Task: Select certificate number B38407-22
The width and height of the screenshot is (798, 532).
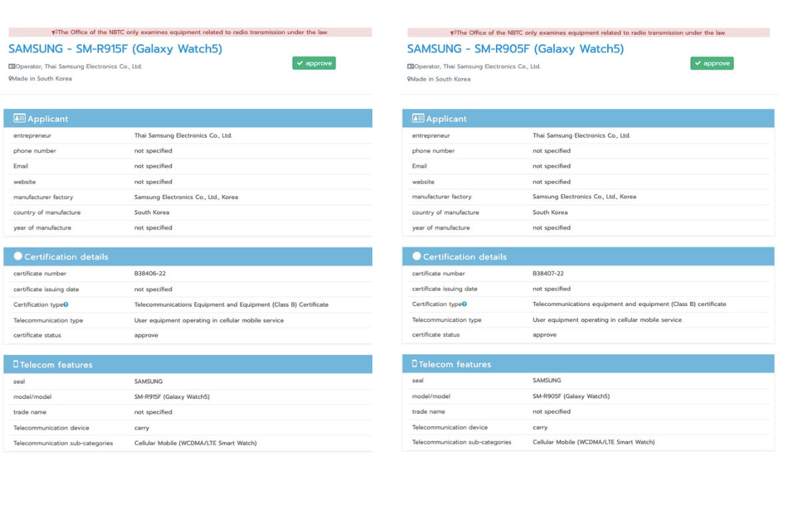Action: point(548,273)
